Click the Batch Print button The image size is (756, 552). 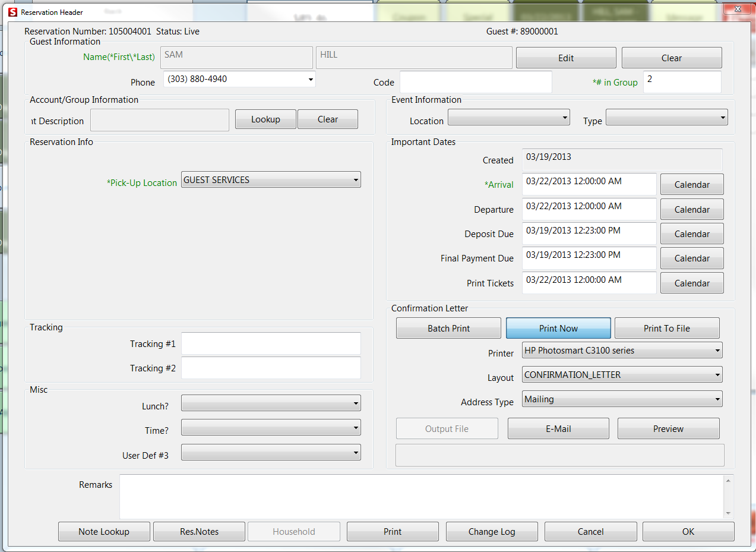448,329
